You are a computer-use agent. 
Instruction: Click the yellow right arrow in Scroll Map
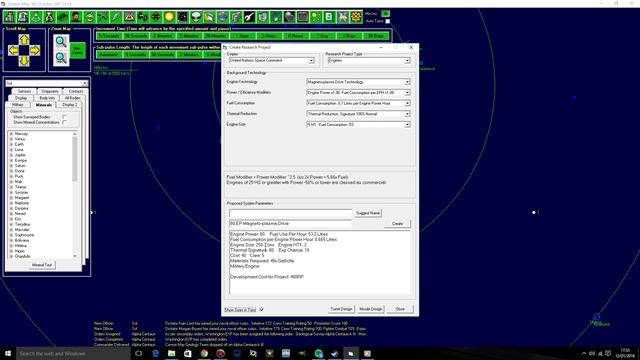(x=35, y=50)
